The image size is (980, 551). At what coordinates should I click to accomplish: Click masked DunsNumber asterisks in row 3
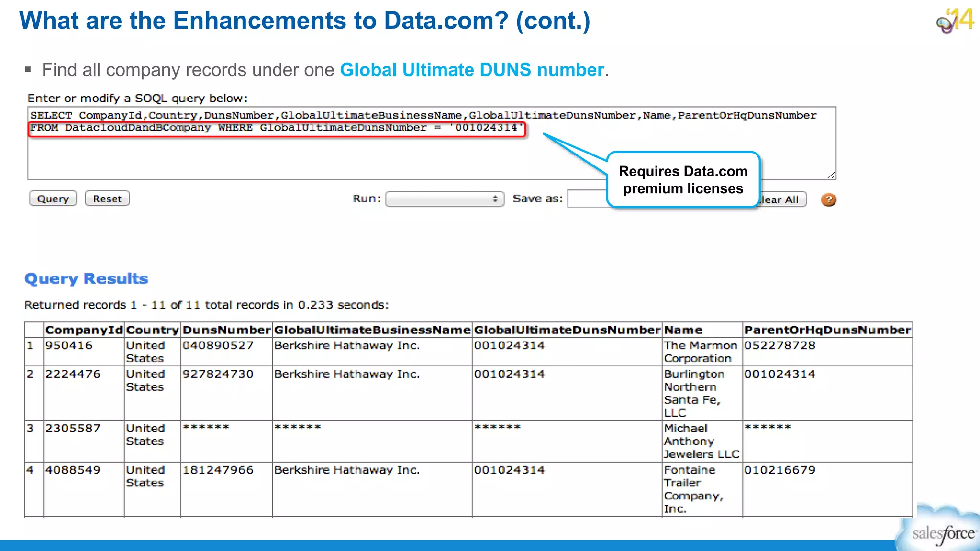click(x=206, y=427)
